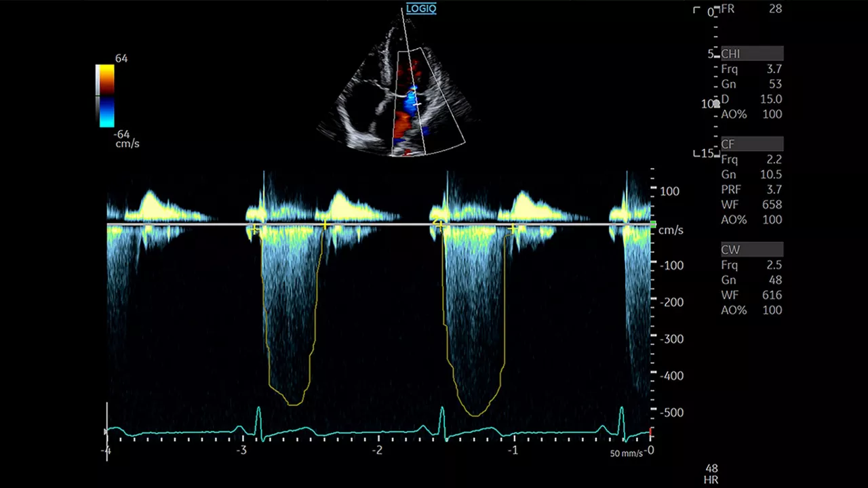Select the CW Gn 48 parameter
The height and width of the screenshot is (488, 868).
coord(751,280)
